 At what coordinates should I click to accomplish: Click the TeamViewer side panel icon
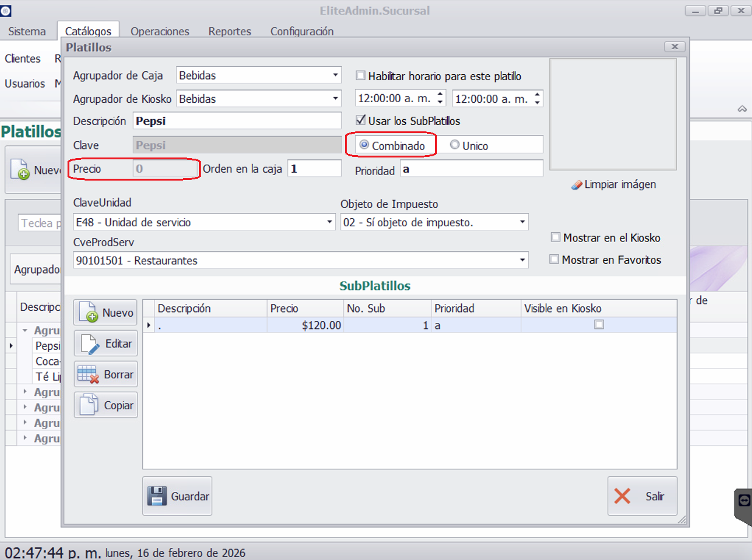[x=744, y=500]
